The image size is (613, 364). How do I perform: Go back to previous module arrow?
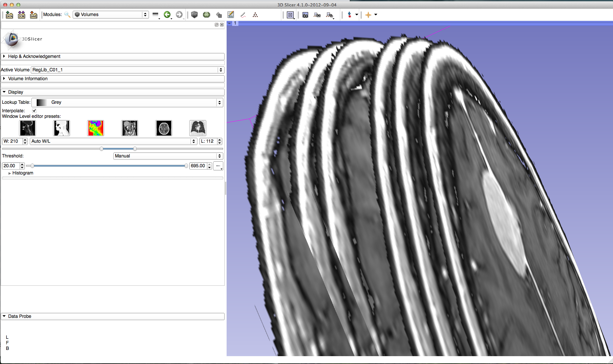(x=167, y=15)
